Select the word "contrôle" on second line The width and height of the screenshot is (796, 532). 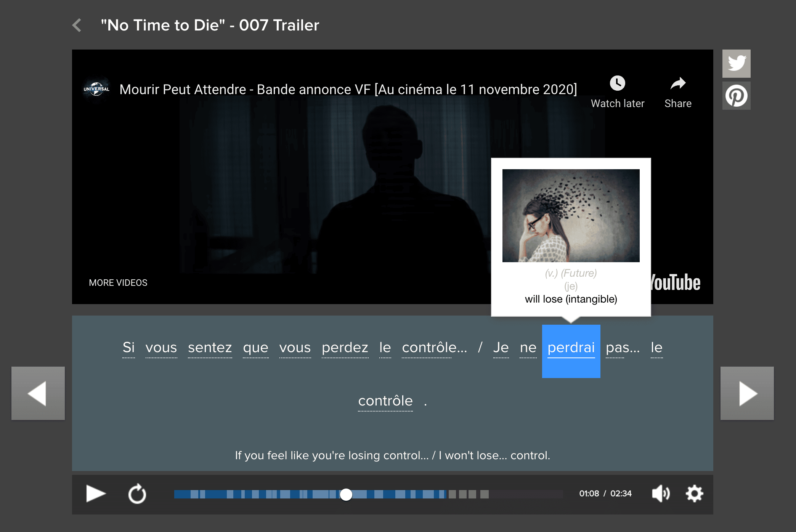[x=385, y=401]
